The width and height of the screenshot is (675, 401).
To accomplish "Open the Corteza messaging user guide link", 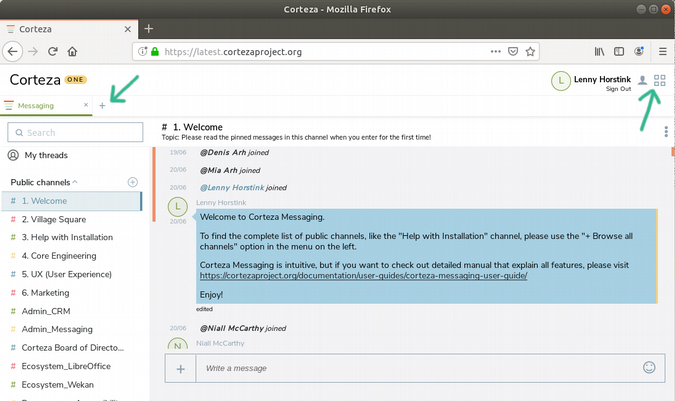I will coord(363,275).
